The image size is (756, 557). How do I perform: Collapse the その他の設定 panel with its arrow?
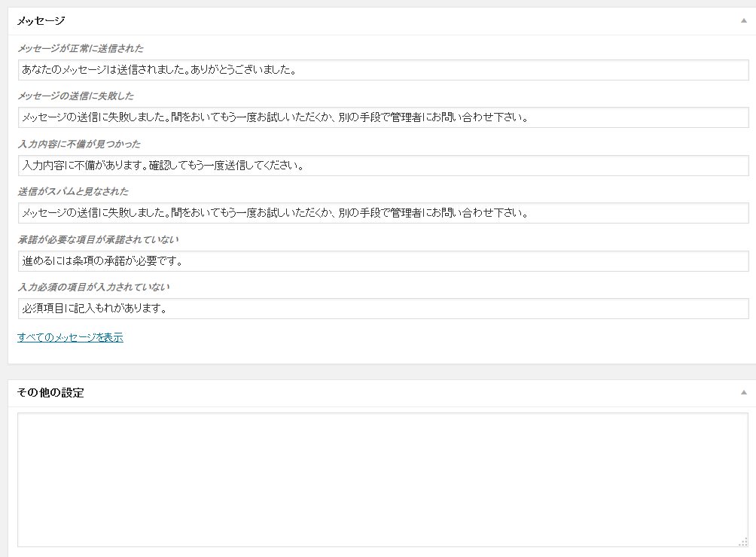[743, 393]
